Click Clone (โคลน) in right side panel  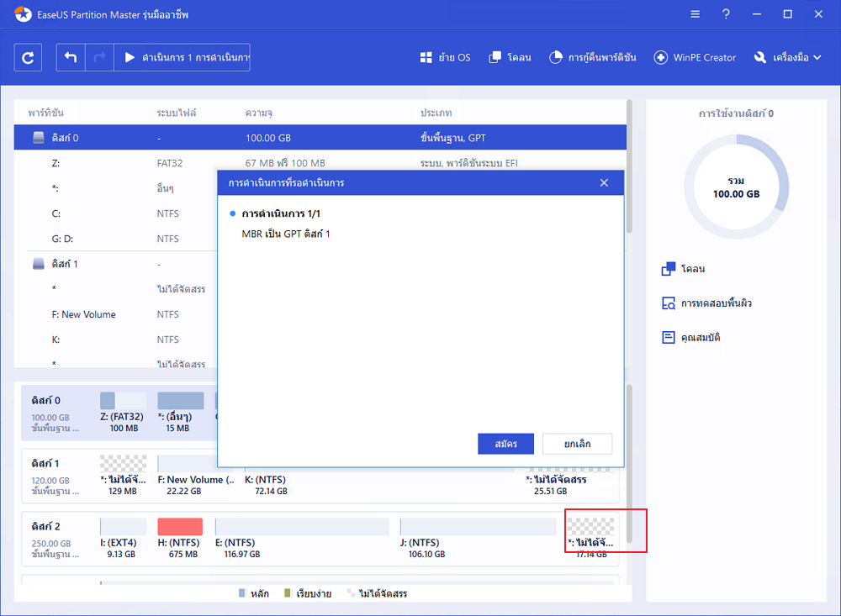(x=683, y=269)
